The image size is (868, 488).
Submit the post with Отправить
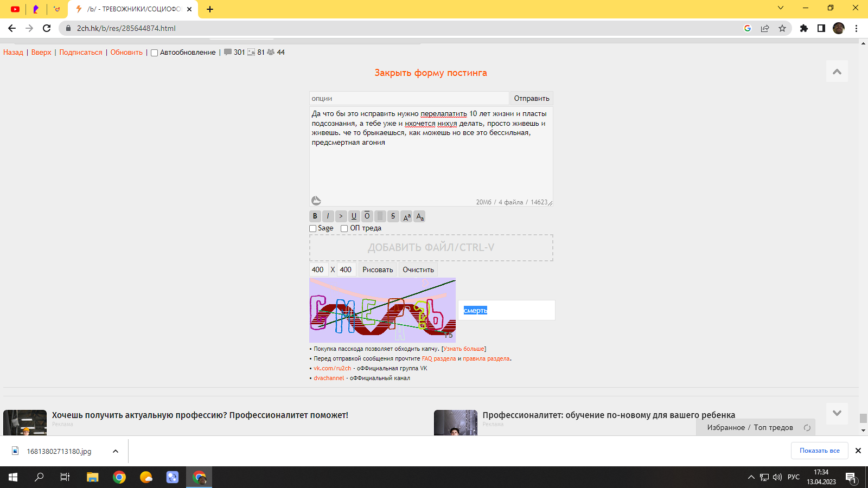[532, 98]
